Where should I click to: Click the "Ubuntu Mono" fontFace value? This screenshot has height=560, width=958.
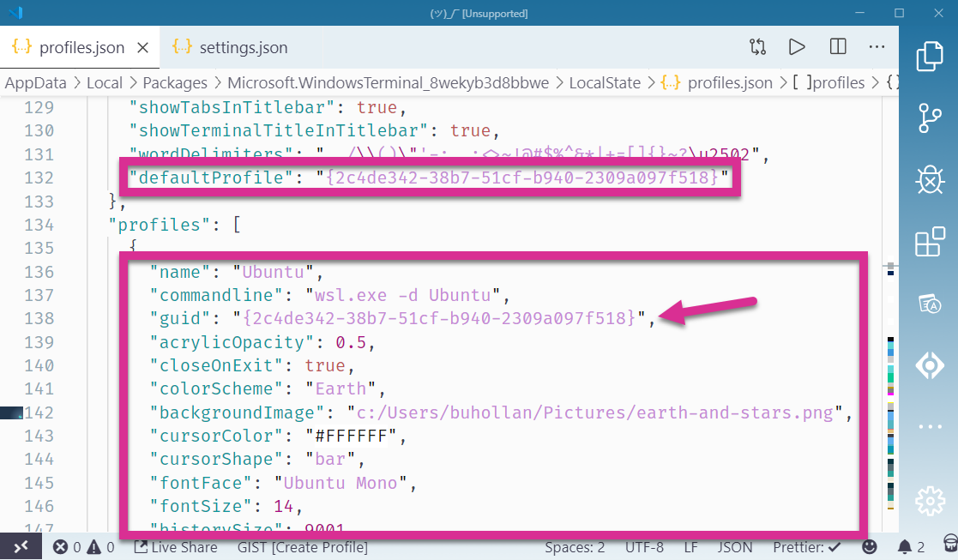[x=340, y=483]
